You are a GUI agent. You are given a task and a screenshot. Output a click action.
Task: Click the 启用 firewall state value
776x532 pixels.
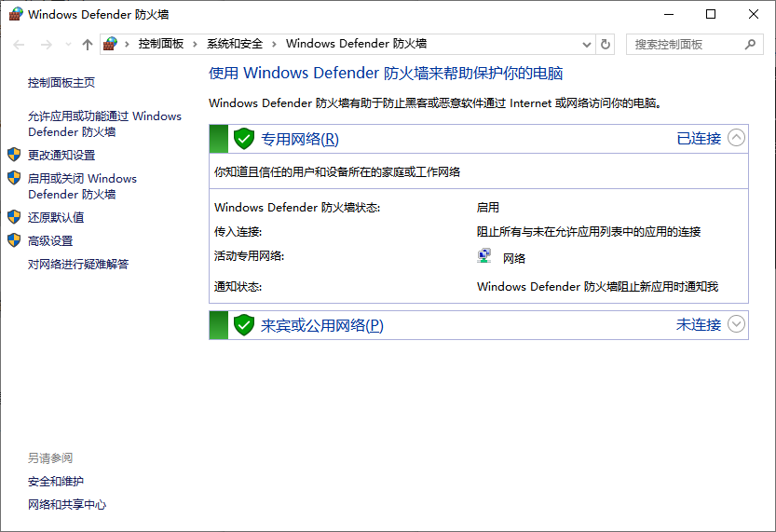488,208
